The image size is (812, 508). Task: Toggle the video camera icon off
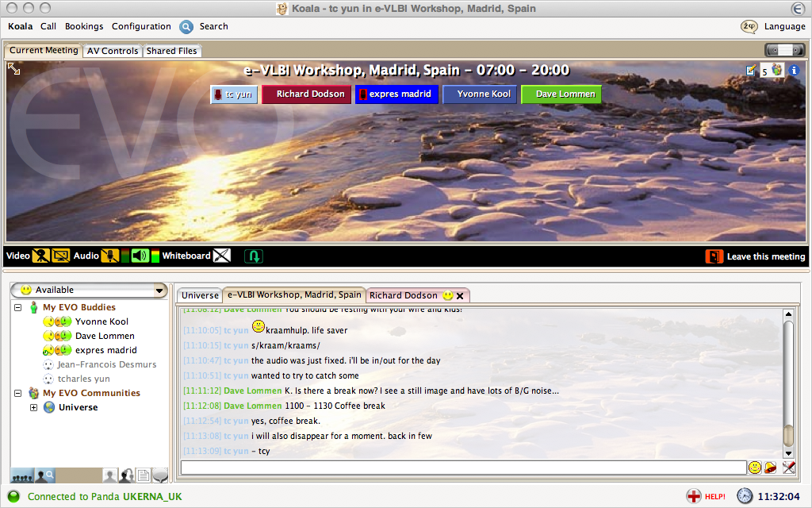click(x=41, y=256)
